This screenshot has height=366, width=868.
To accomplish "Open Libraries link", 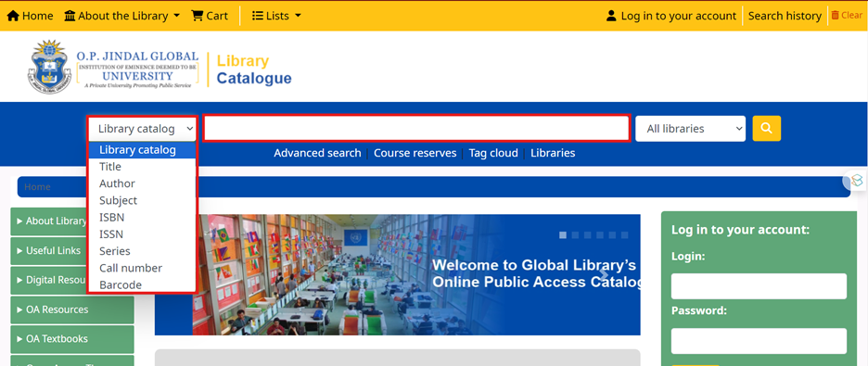I will [553, 153].
